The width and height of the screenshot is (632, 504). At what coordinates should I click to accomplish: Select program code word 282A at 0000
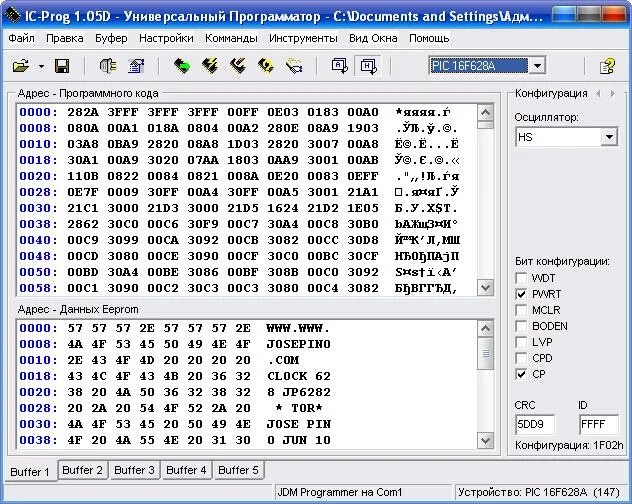[x=82, y=112]
